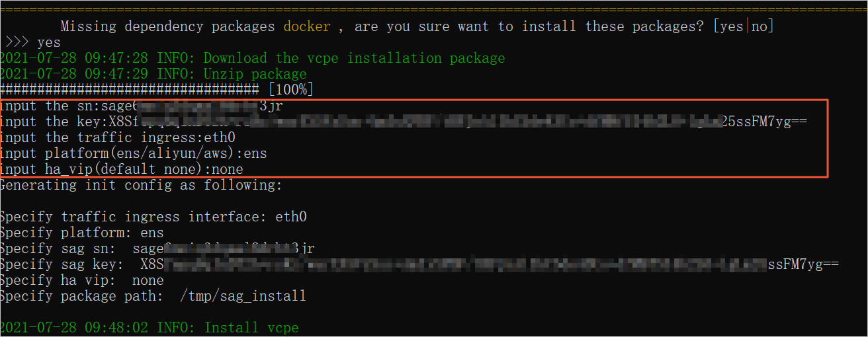Click the 'Specify ha vip: none' line
The height and width of the screenshot is (337, 868).
click(x=81, y=280)
